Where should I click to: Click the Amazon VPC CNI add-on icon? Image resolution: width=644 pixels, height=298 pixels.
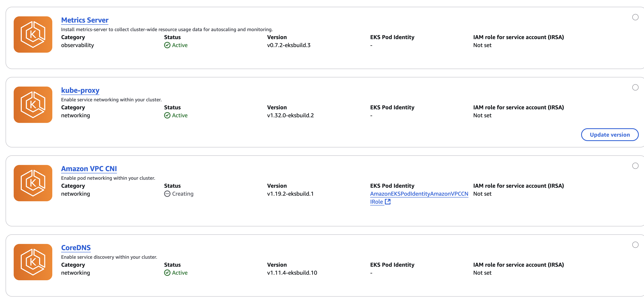[x=33, y=183]
